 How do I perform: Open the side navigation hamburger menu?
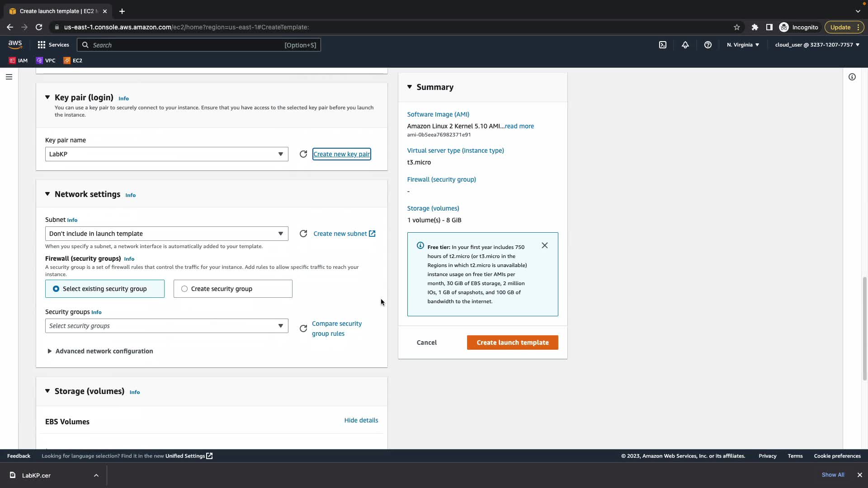[x=9, y=77]
